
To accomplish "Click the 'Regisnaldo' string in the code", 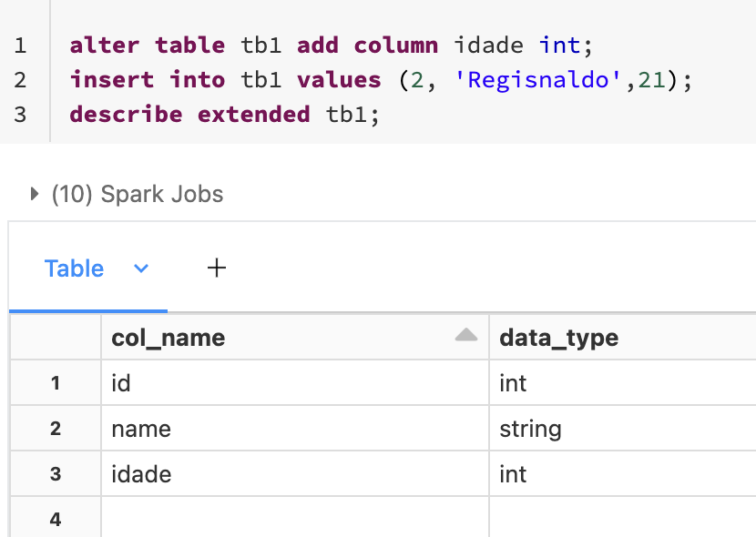I will (x=537, y=80).
